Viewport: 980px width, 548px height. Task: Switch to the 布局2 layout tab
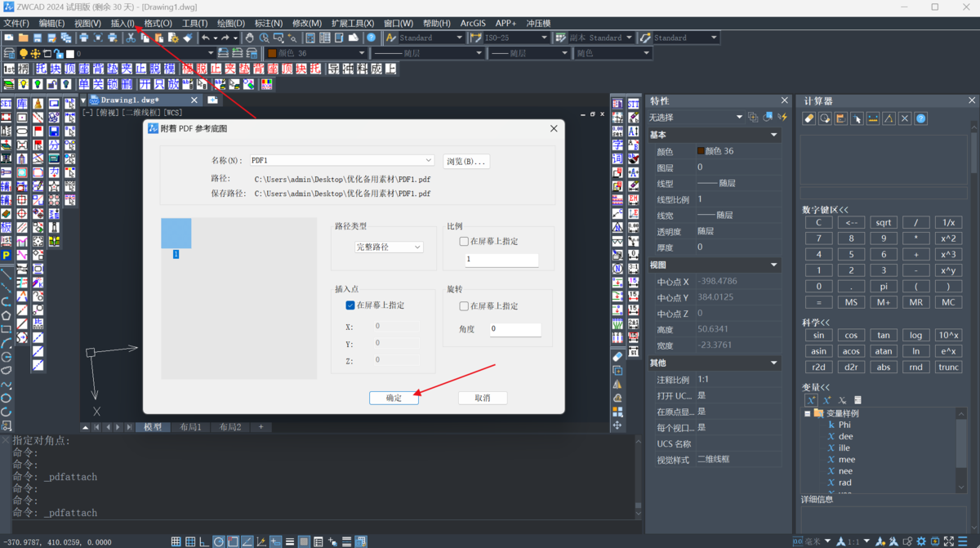[x=229, y=427]
